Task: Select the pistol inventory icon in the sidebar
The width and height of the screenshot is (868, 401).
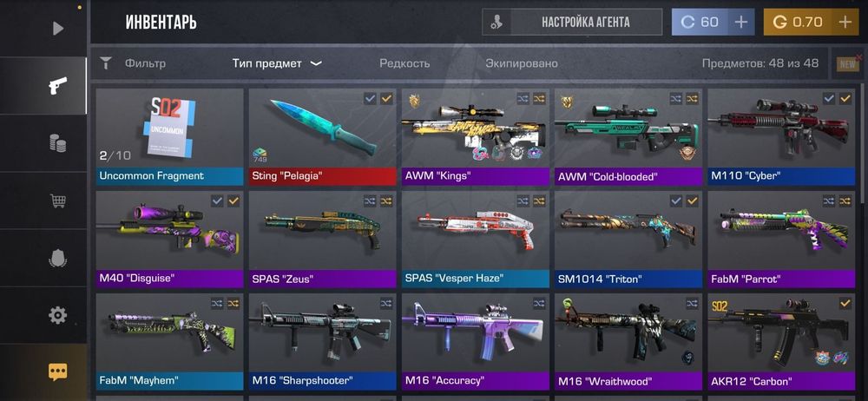Action: click(57, 85)
